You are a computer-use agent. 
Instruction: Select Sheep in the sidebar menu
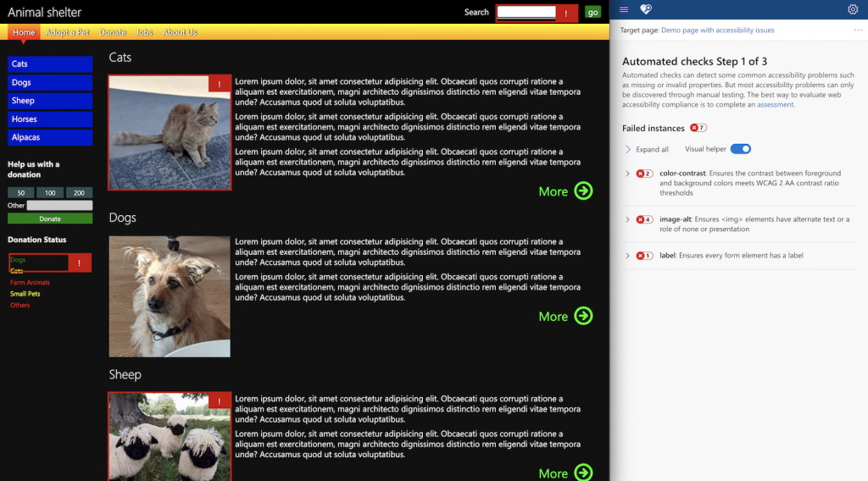coord(50,101)
